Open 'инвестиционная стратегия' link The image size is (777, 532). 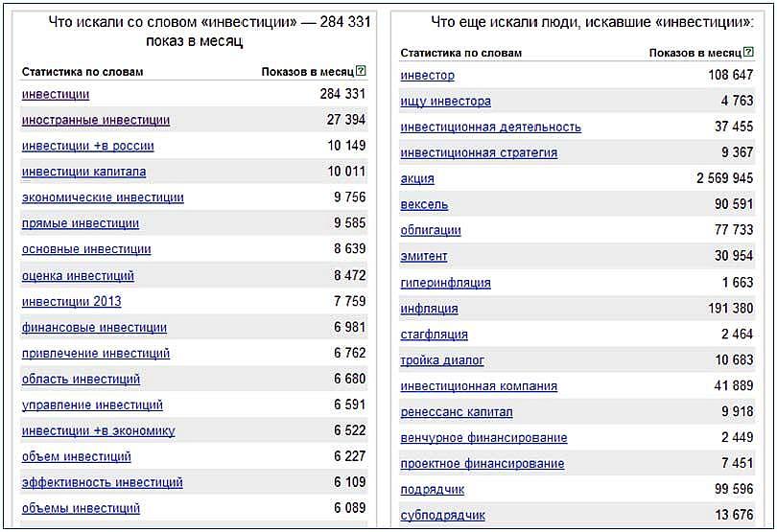tap(479, 152)
